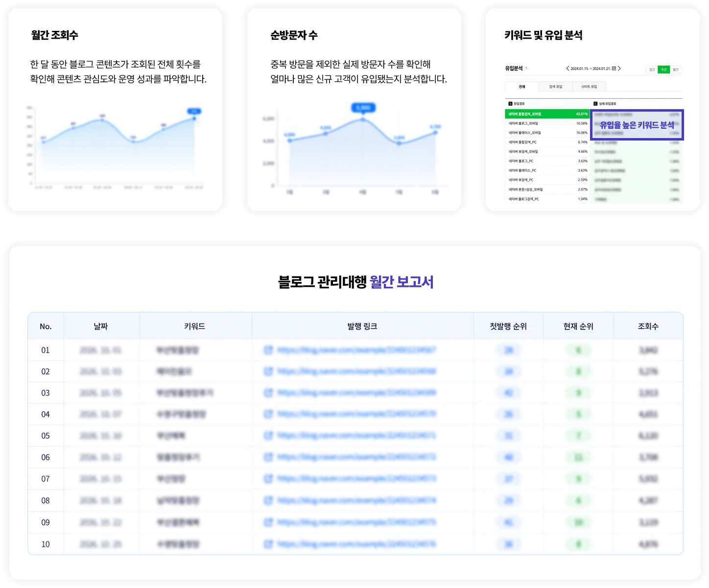Click the 2024.01.15. ~ 2024.01.21. date range
This screenshot has height=588, width=709.
591,69
